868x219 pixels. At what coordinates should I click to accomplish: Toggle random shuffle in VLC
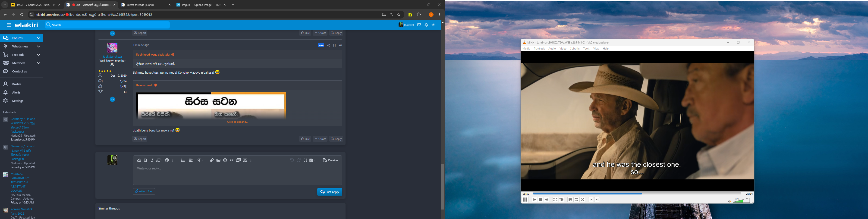(582, 200)
